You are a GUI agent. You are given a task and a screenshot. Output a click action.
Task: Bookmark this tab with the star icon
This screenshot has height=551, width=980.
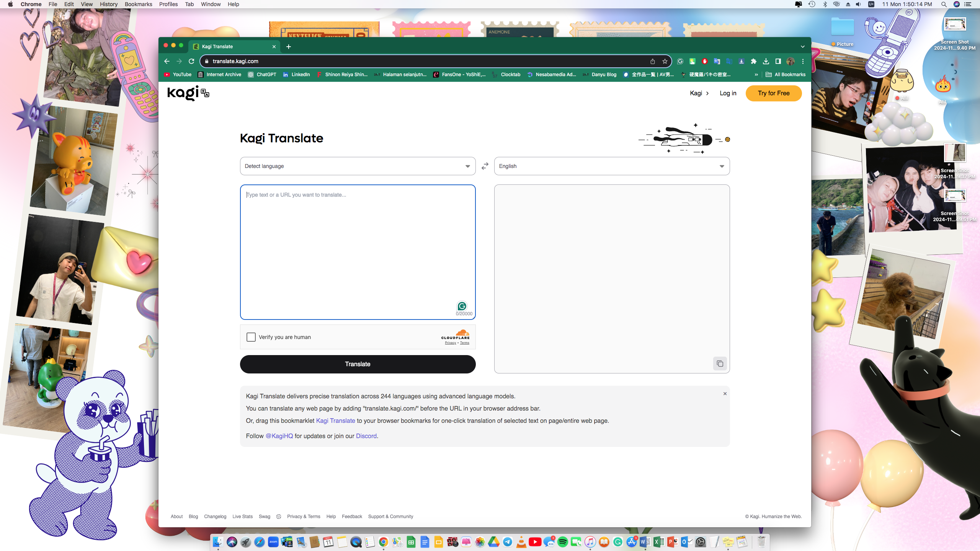(x=665, y=61)
